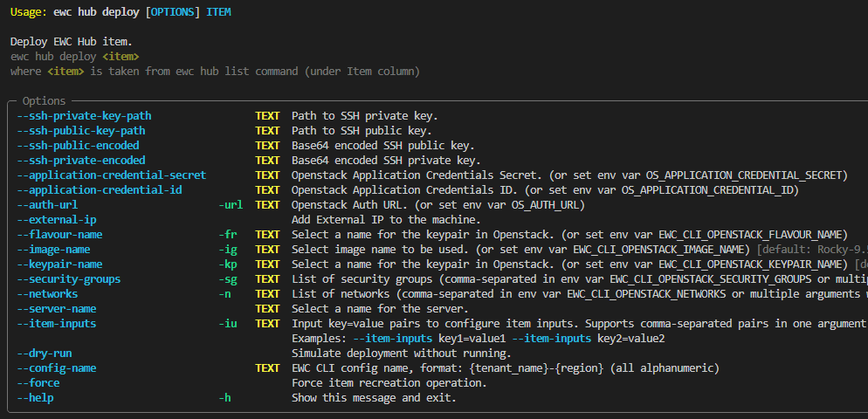This screenshot has width=868, height=419.
Task: Click the --config-name option
Action: pyautogui.click(x=57, y=368)
